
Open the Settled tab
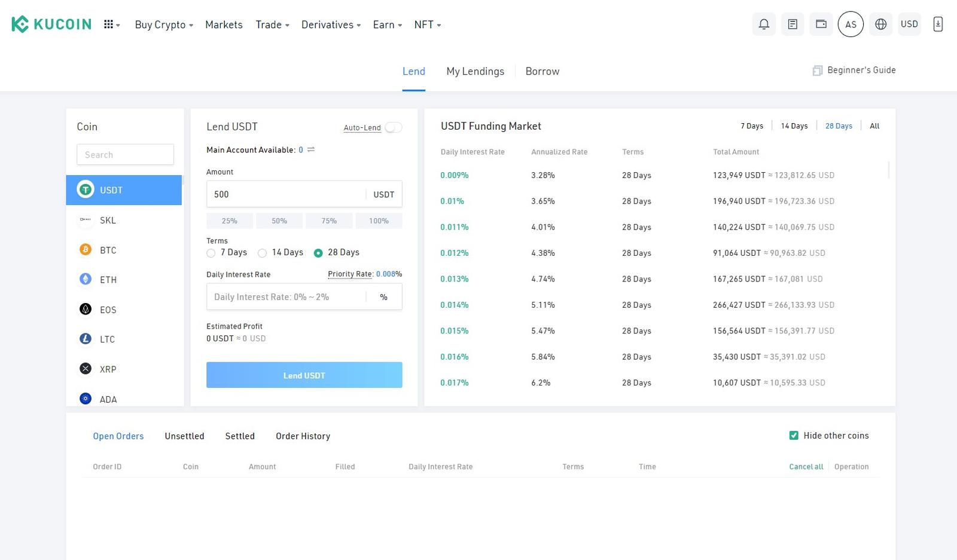240,436
